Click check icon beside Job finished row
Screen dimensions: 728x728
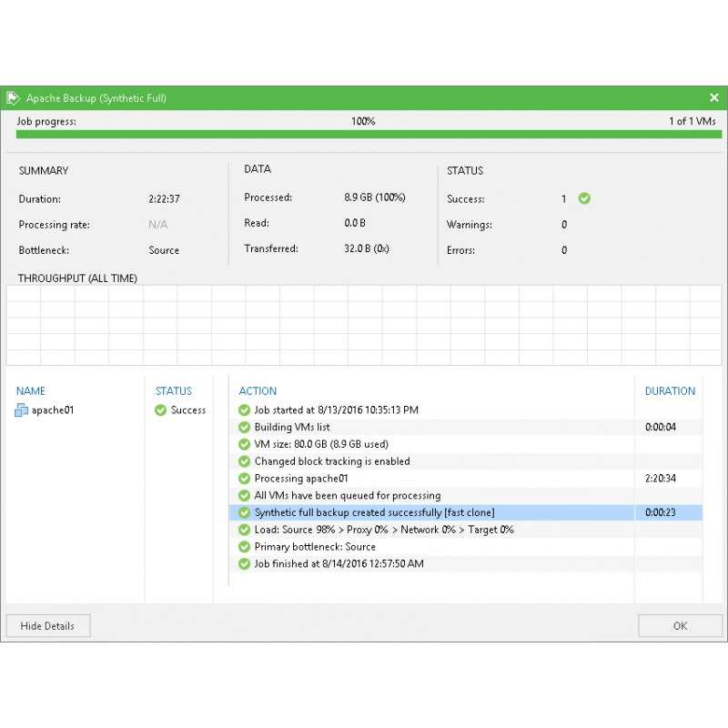coord(244,563)
